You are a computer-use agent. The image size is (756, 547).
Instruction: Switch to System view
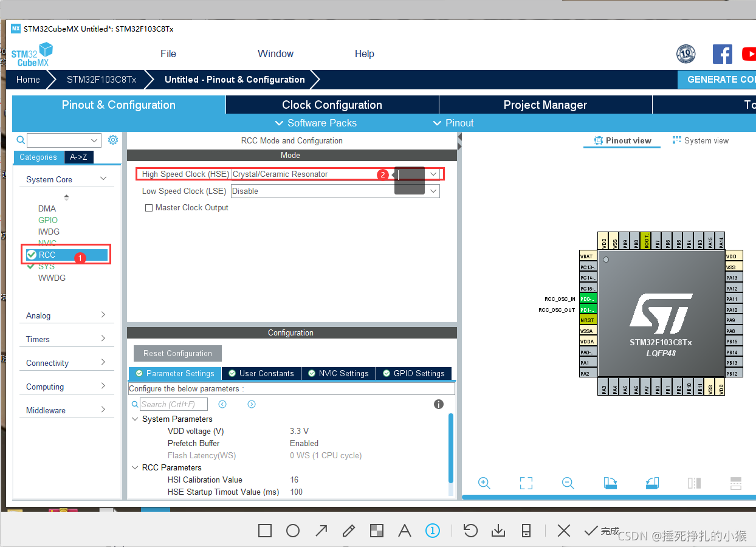pos(701,140)
